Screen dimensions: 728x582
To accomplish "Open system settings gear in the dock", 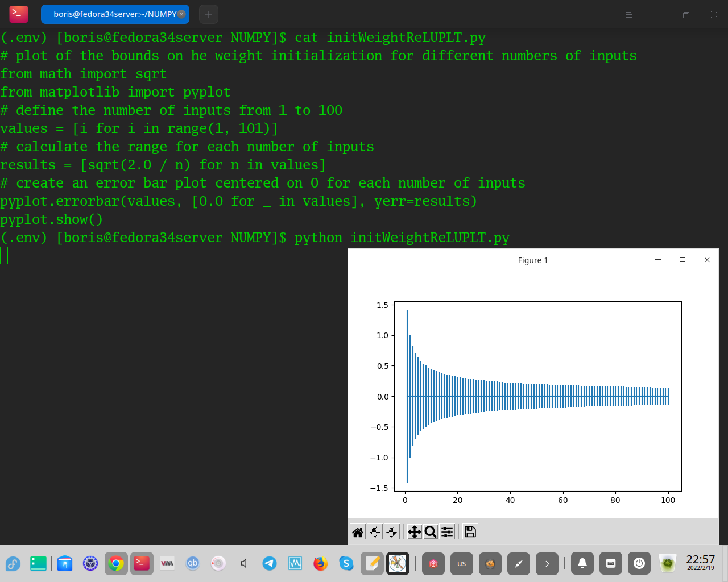I will coord(90,564).
